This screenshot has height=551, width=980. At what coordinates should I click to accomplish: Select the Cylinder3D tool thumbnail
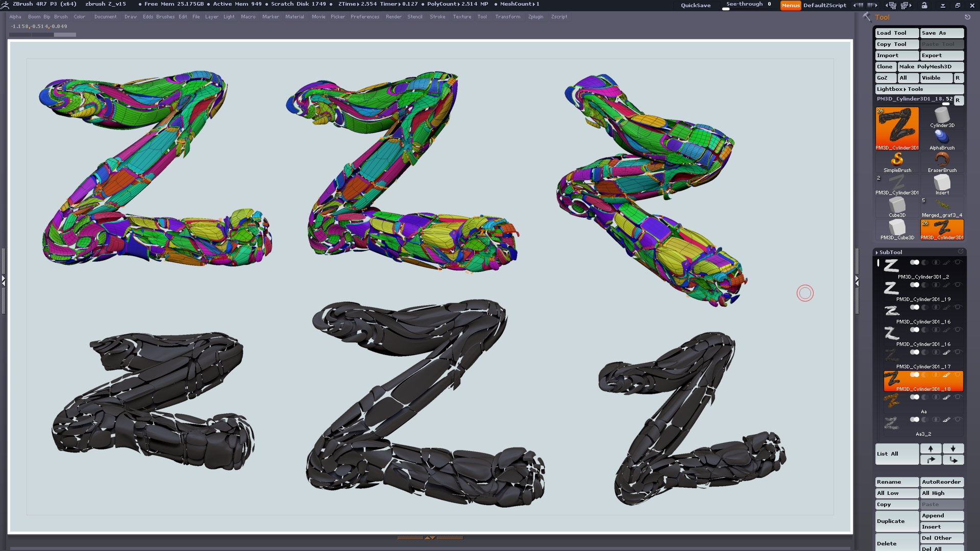[942, 117]
